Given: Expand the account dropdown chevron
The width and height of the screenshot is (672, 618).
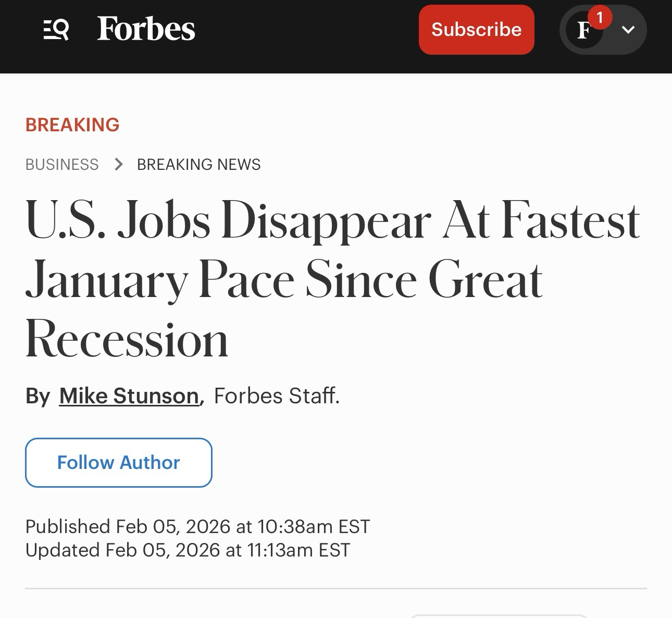Looking at the screenshot, I should click(628, 30).
